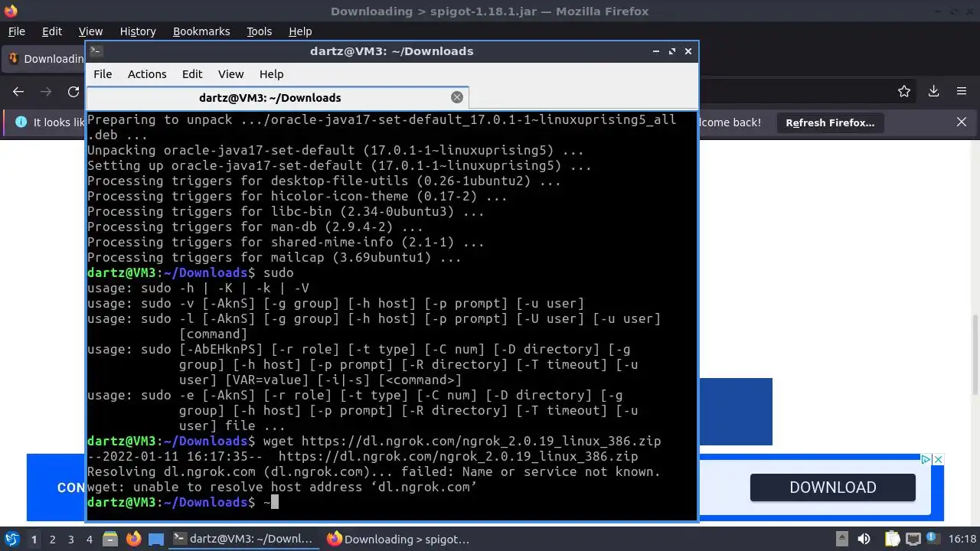Switch to virtual desktop 4

tap(89, 539)
